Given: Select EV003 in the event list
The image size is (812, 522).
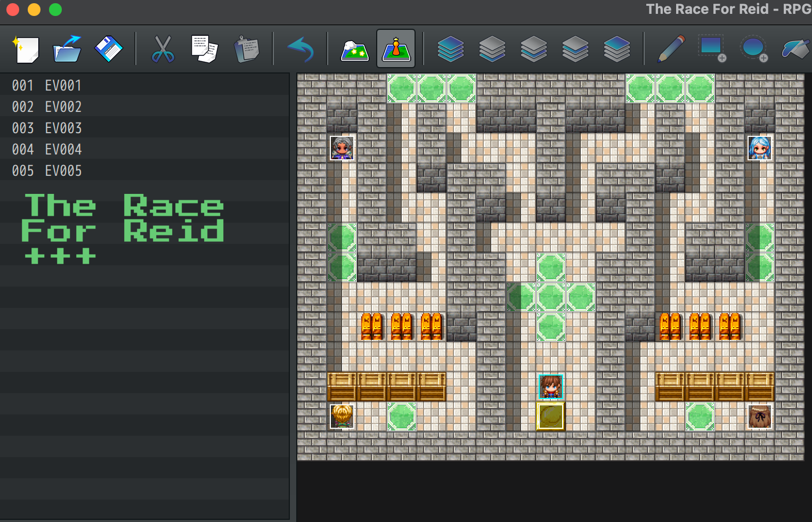Looking at the screenshot, I should 144,128.
